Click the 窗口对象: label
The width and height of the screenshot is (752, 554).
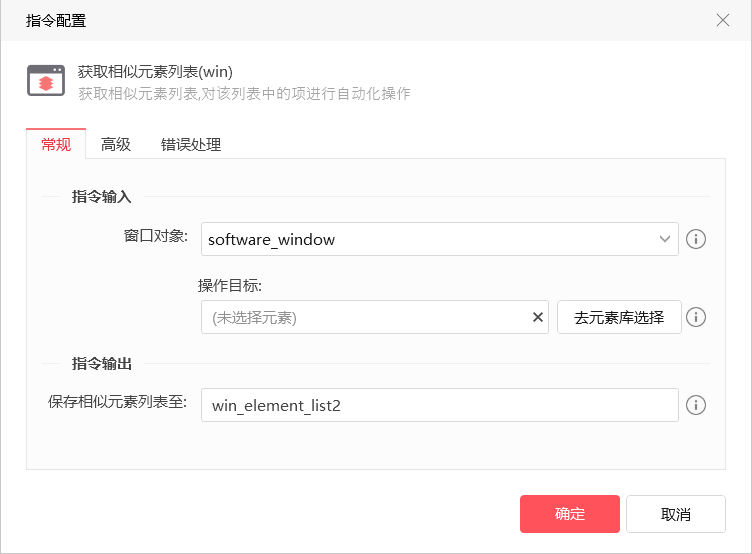155,236
